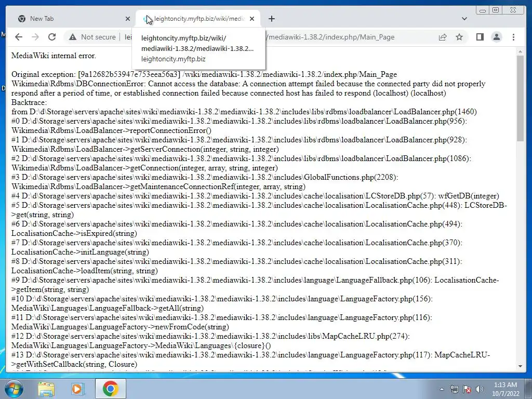Screen dimensions: 532x399
Task: Click 'LocalisationCache->isExpired(string)' text
Action: 74,233
